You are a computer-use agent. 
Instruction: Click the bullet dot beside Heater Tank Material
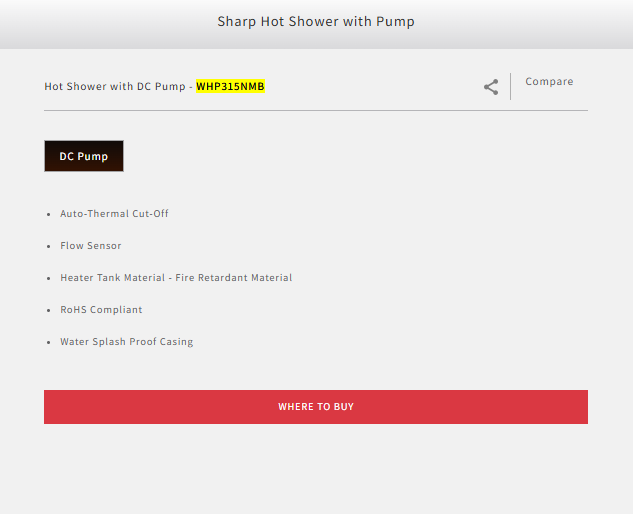(48, 279)
